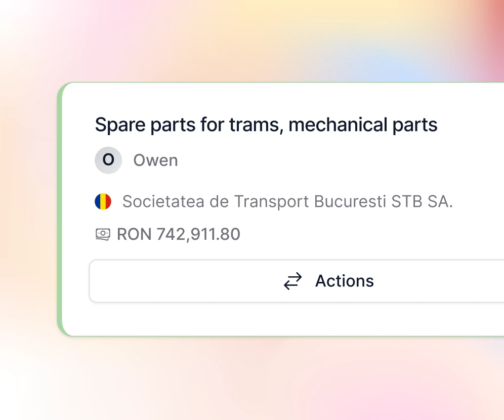Click the swap arrows icon in Actions
This screenshot has height=420, width=504.
click(292, 281)
